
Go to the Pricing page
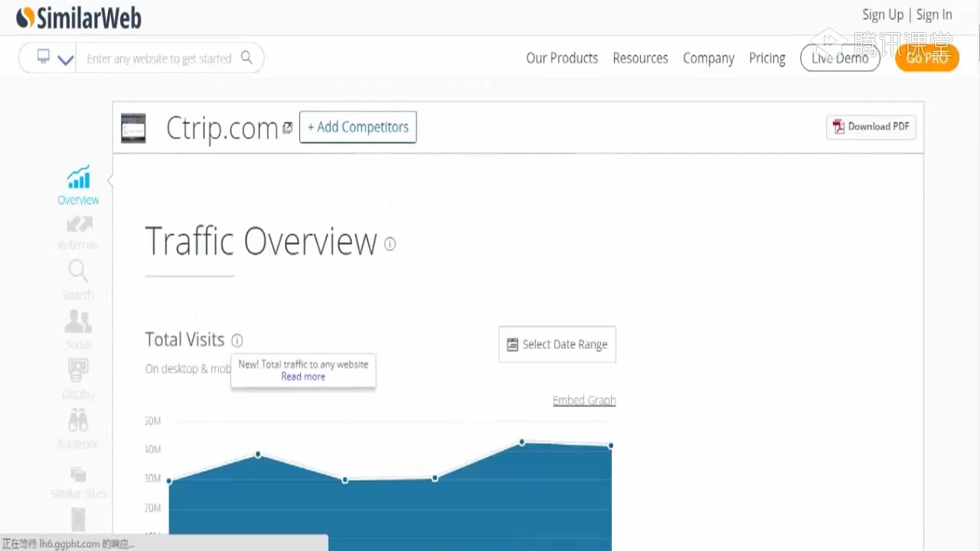(767, 58)
